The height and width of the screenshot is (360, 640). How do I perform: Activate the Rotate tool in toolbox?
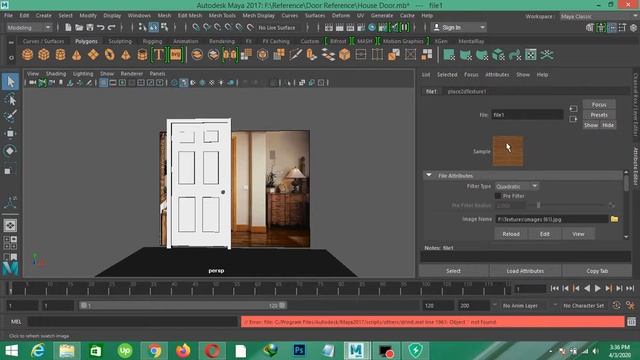pos(10,151)
